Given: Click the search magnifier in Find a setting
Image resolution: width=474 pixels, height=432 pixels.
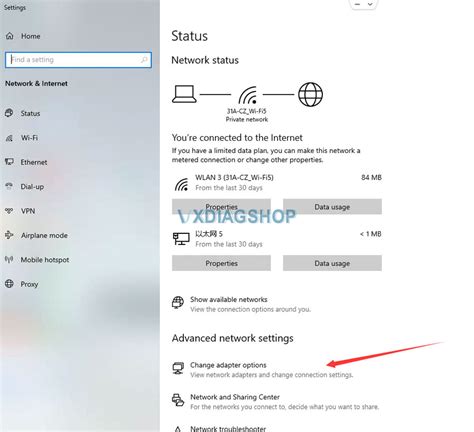Looking at the screenshot, I should pos(144,60).
